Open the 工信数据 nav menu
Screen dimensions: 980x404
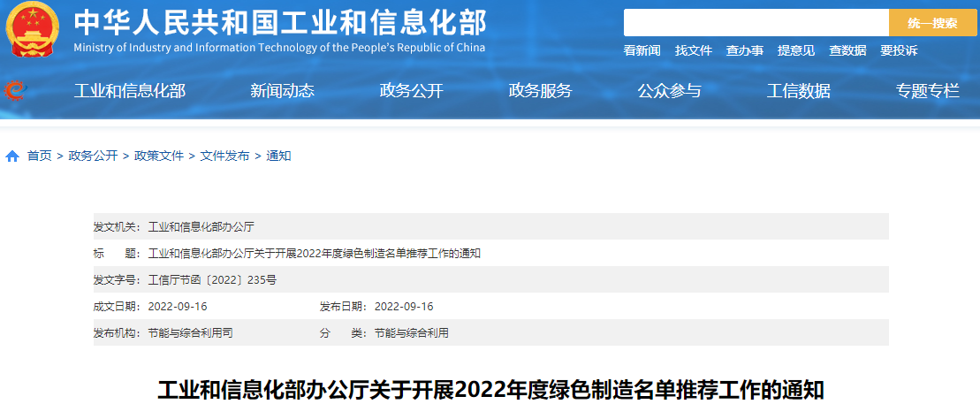coord(798,90)
